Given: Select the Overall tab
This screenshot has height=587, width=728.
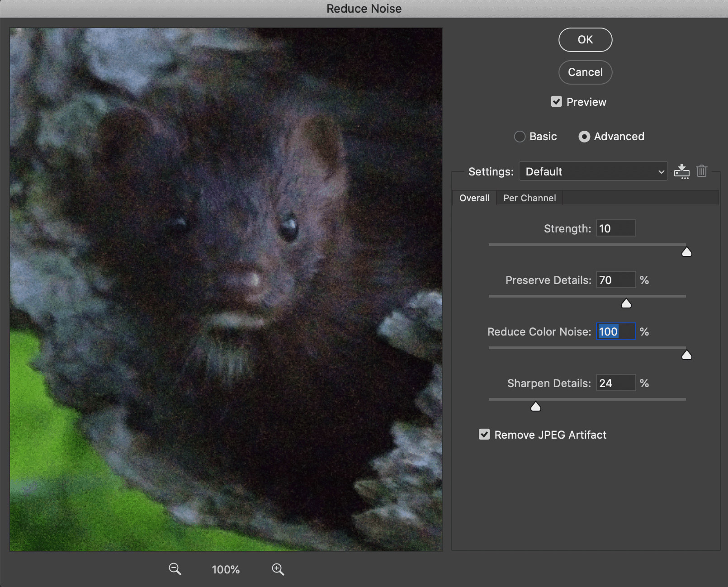Looking at the screenshot, I should [x=474, y=198].
